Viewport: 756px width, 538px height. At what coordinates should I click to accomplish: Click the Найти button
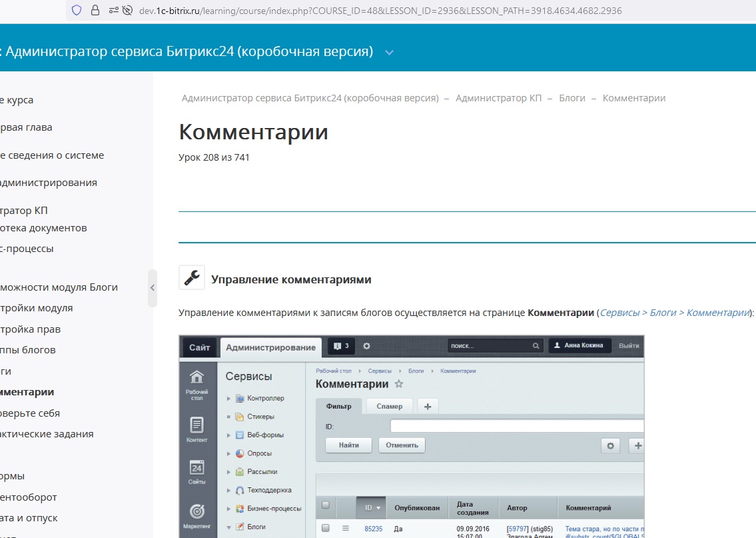pos(348,445)
